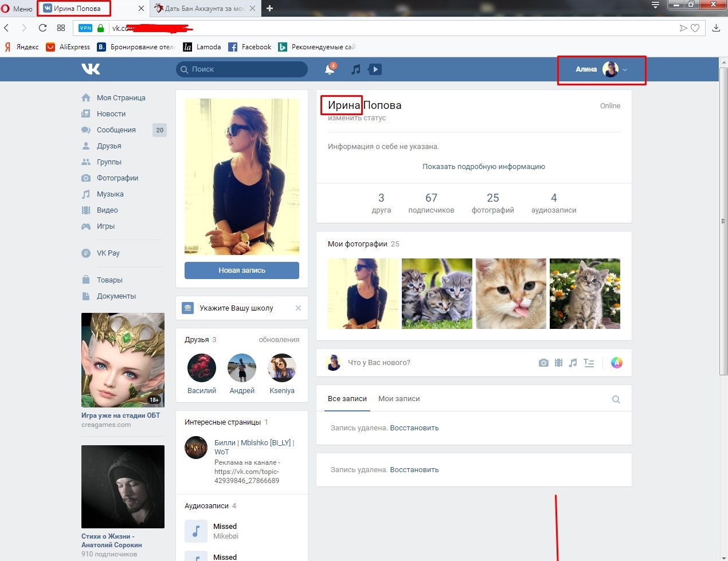Restore the first deleted post

point(414,428)
